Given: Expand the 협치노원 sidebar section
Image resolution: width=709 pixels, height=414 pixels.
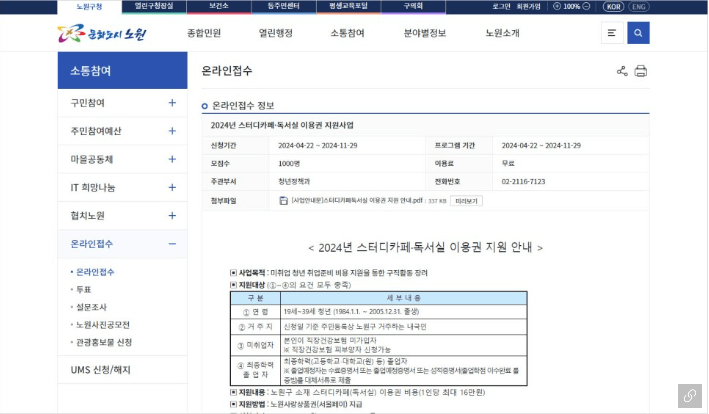Looking at the screenshot, I should 172,216.
